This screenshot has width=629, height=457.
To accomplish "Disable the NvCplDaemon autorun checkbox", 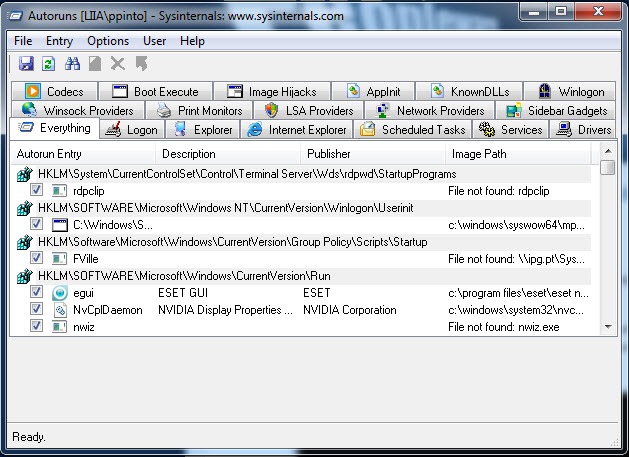I will click(x=36, y=309).
